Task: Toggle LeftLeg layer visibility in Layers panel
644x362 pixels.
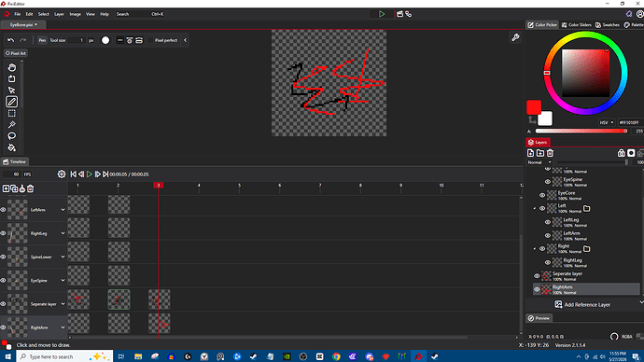Action: click(x=548, y=222)
